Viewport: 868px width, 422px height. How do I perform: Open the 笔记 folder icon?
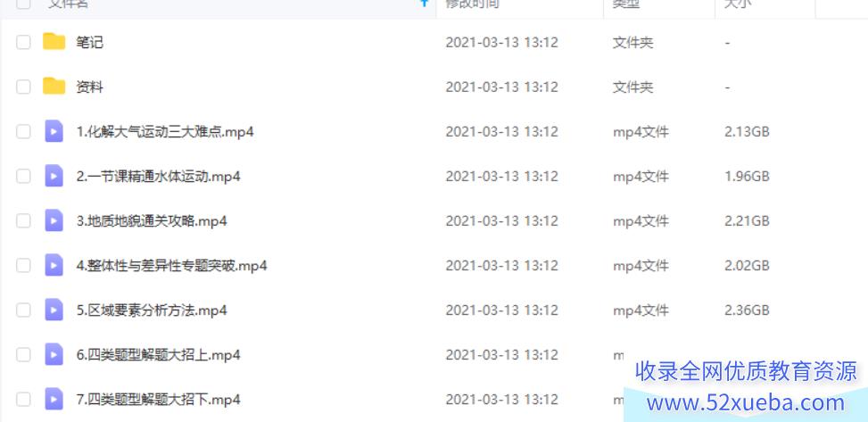pyautogui.click(x=54, y=42)
